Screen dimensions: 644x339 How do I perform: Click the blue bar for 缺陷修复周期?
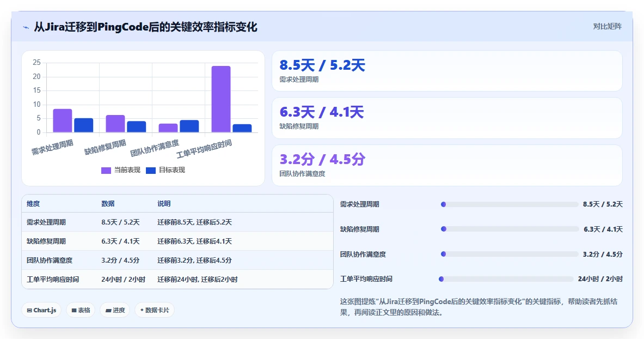pos(136,126)
